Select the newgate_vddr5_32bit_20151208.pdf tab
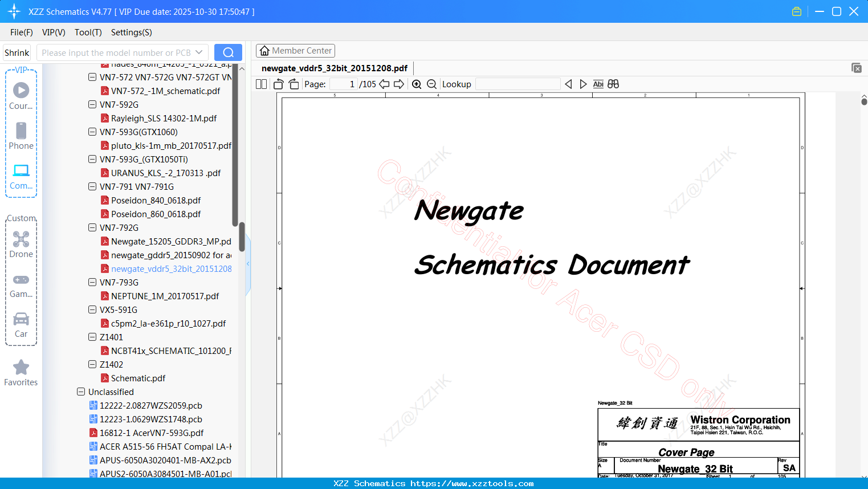Image resolution: width=868 pixels, height=489 pixels. pyautogui.click(x=335, y=68)
